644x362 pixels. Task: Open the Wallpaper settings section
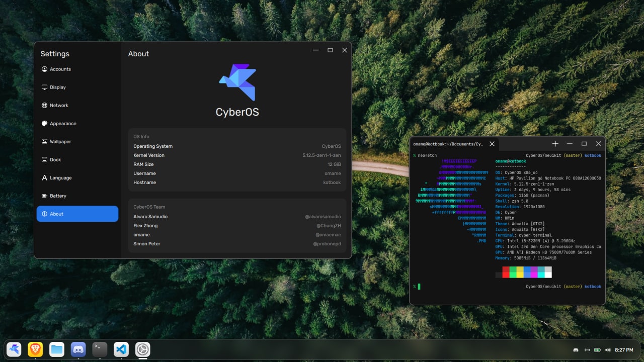77,141
